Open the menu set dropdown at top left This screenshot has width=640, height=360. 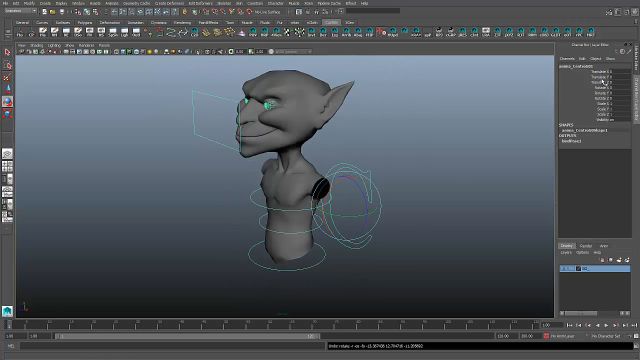tap(20, 11)
